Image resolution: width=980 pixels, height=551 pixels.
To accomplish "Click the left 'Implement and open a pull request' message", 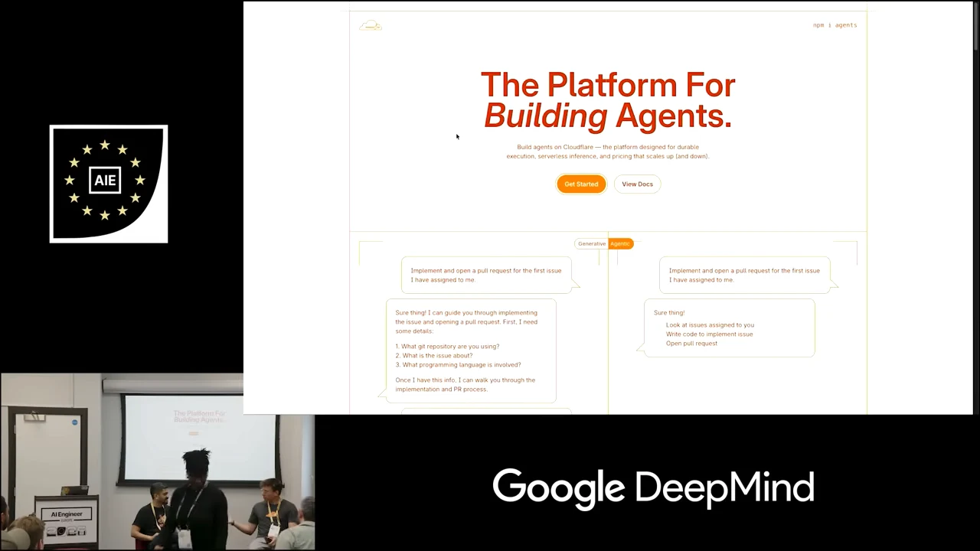I will tap(486, 275).
